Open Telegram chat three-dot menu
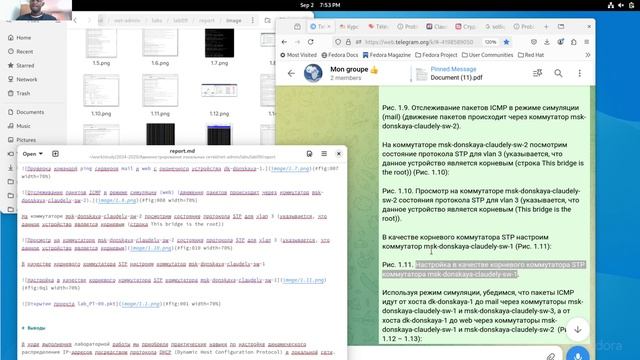This screenshot has height=360, width=640. [579, 73]
